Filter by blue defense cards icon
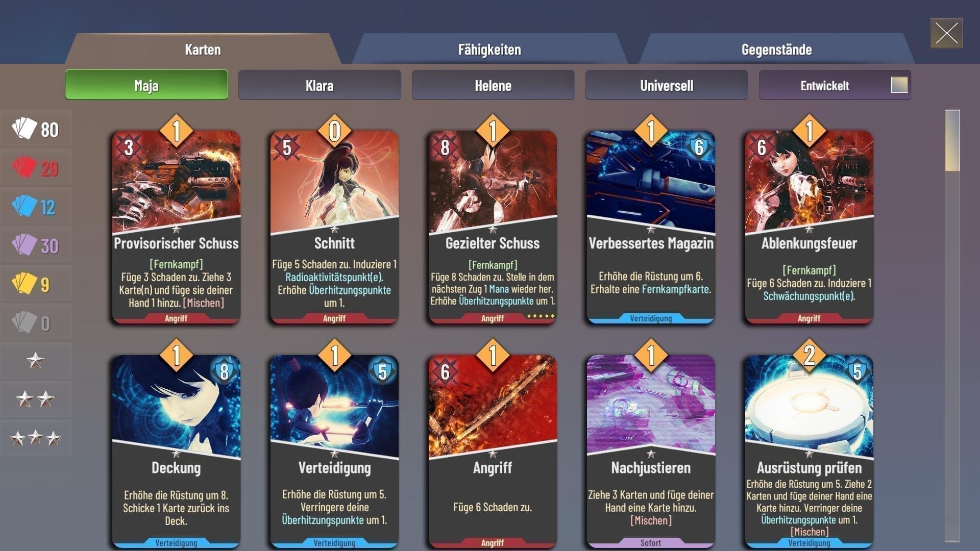 click(35, 207)
